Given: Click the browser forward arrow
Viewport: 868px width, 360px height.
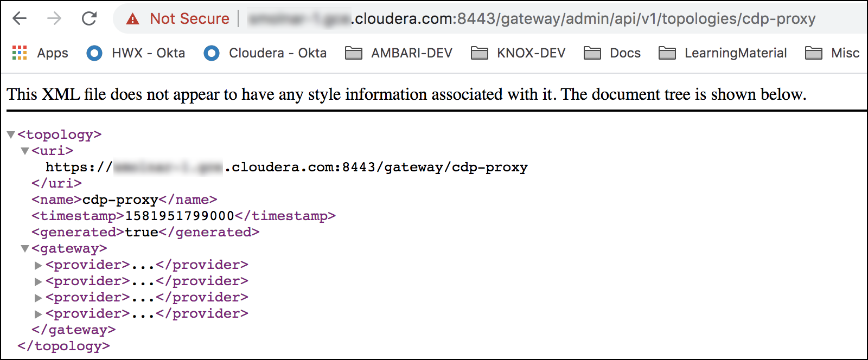Looking at the screenshot, I should pyautogui.click(x=54, y=18).
